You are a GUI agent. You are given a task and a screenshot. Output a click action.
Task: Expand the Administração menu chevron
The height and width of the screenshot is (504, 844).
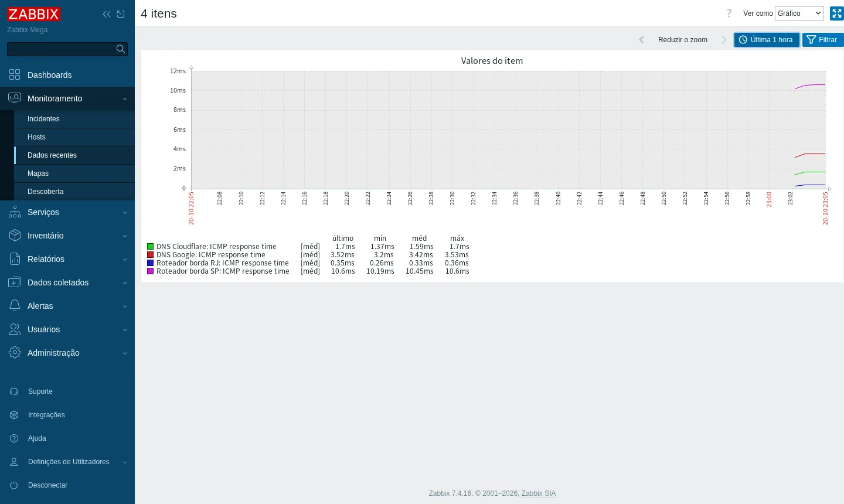click(x=125, y=353)
